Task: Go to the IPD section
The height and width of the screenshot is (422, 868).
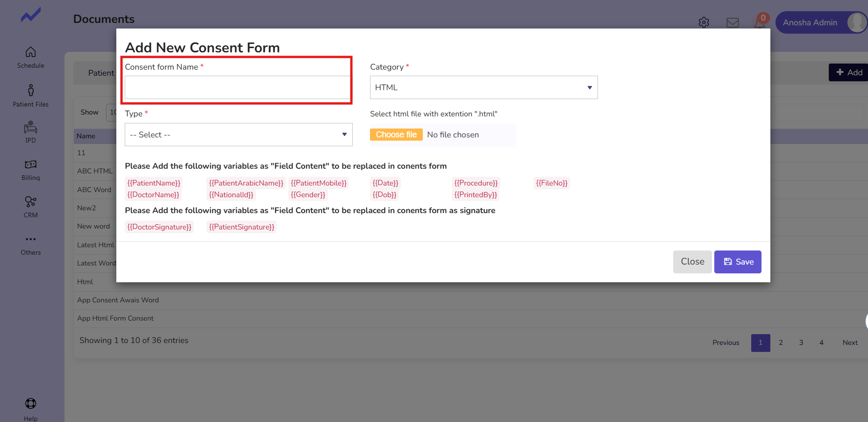Action: tap(30, 128)
